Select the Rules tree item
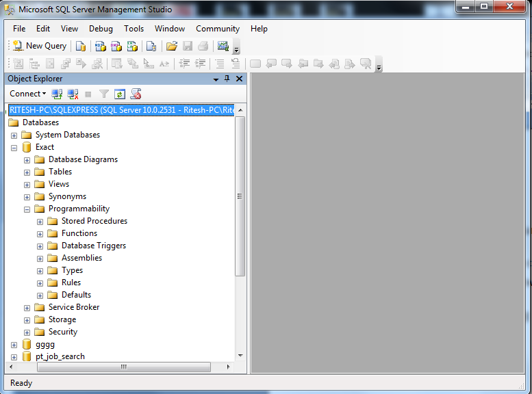Viewport: 532px width, 394px height. coord(71,283)
